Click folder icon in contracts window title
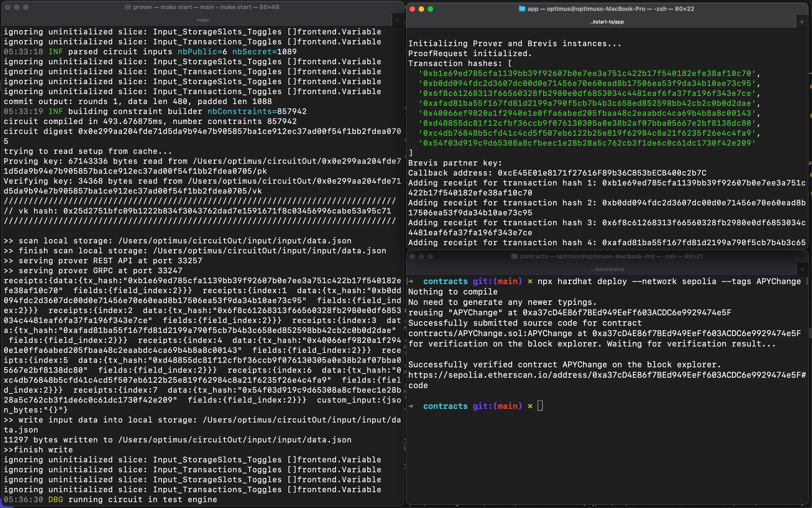Image resolution: width=812 pixels, height=508 pixels. pos(514,256)
